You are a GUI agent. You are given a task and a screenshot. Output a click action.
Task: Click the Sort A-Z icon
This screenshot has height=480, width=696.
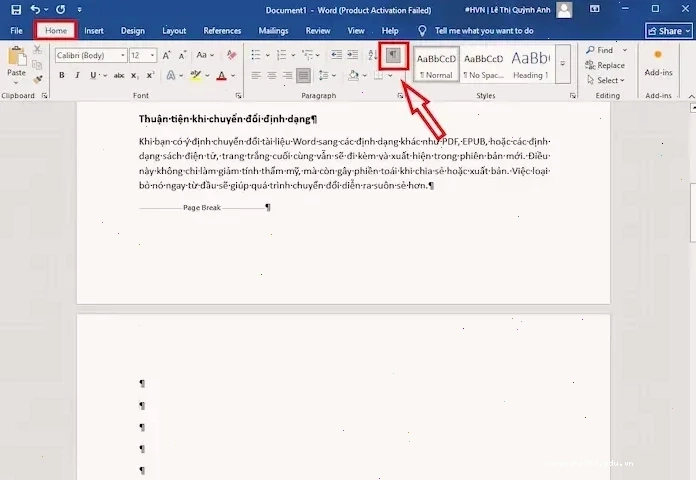coord(373,55)
